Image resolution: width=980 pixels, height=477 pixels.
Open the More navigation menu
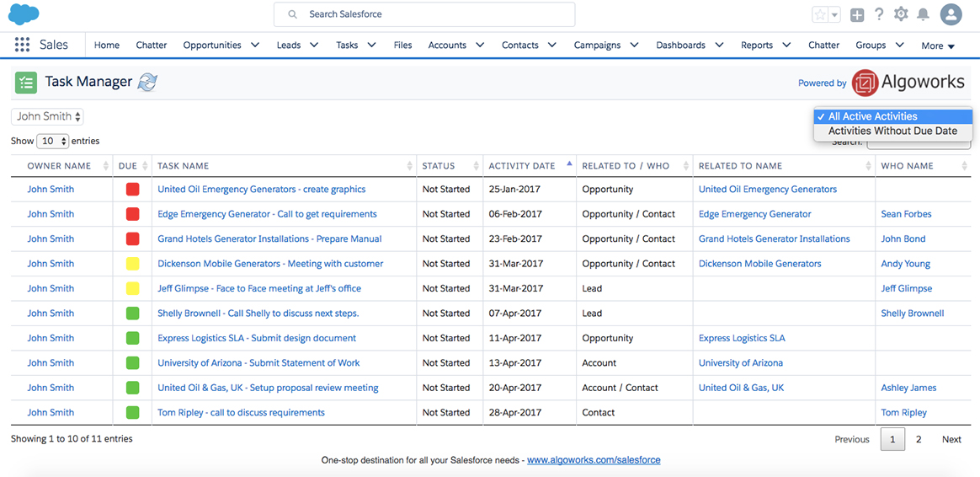point(938,46)
